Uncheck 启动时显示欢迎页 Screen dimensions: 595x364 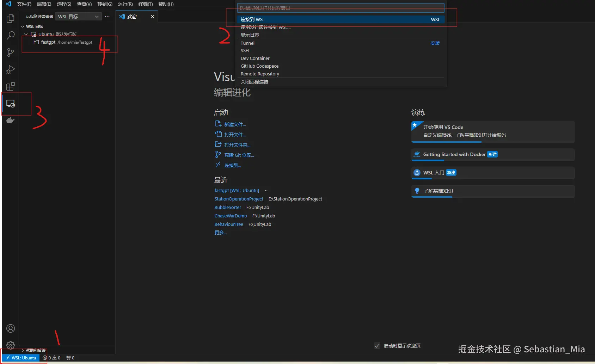tap(377, 346)
